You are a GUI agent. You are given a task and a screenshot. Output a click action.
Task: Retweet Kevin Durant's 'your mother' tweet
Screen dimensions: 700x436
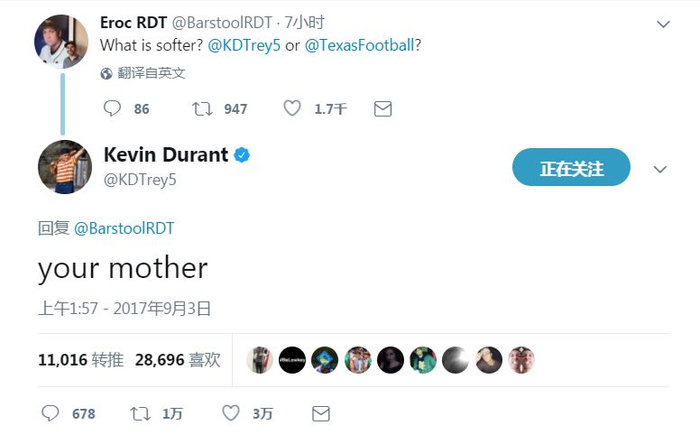[x=140, y=413]
